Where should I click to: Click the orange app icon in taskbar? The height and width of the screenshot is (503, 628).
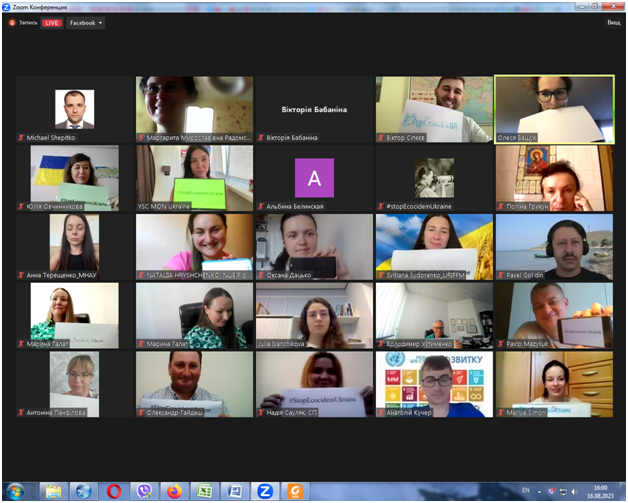(295, 491)
